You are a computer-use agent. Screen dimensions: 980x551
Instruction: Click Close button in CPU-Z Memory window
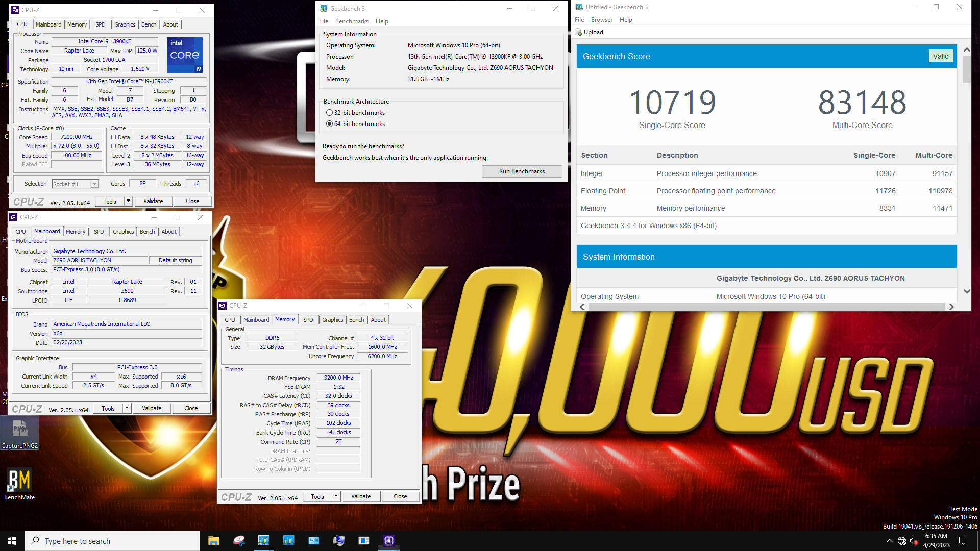click(400, 496)
